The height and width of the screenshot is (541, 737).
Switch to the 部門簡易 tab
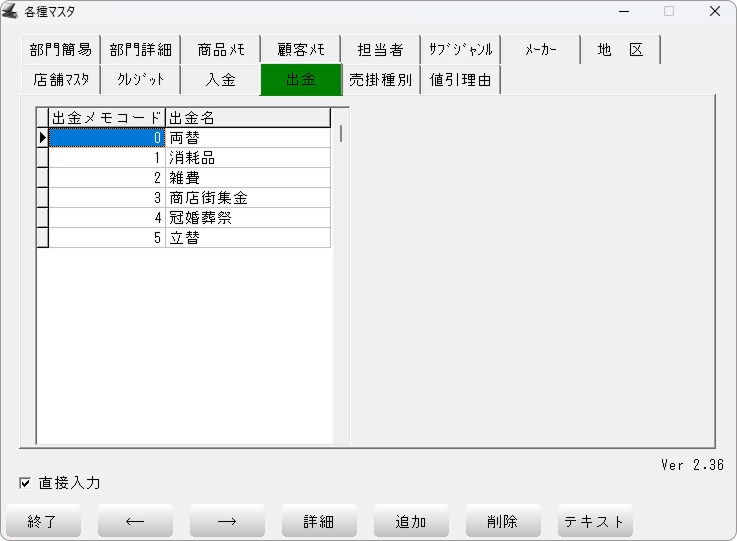pos(60,50)
